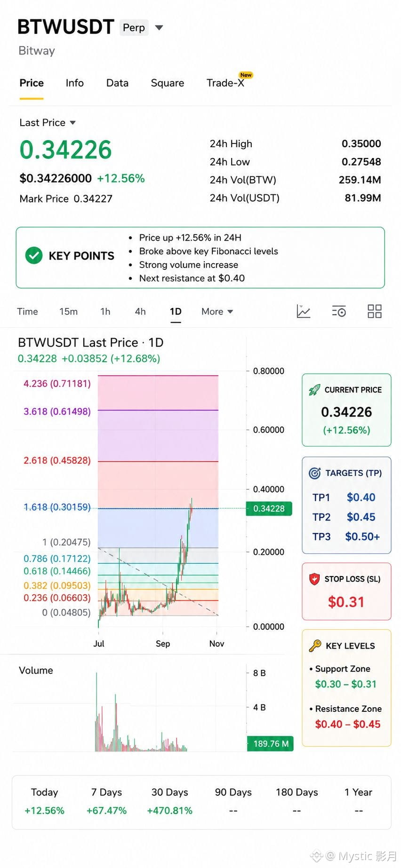Click the TP2 $0.45 target row

344,517
